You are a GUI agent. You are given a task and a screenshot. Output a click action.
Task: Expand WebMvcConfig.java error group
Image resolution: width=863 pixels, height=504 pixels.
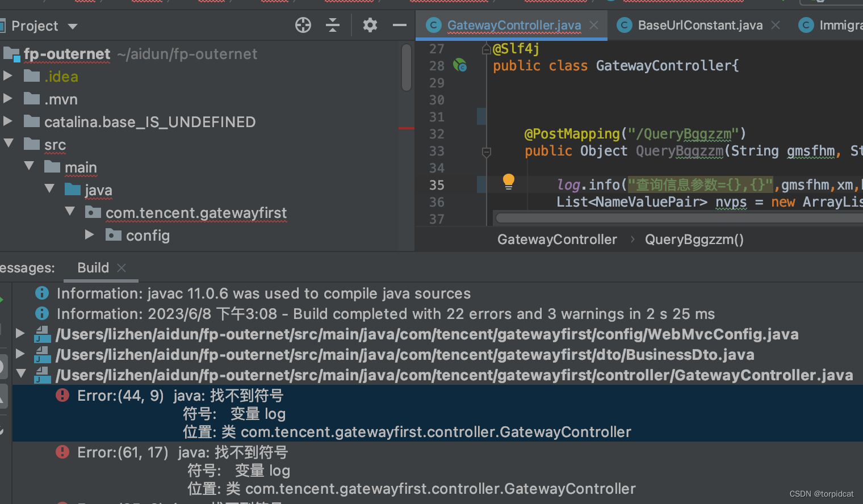[x=20, y=333]
